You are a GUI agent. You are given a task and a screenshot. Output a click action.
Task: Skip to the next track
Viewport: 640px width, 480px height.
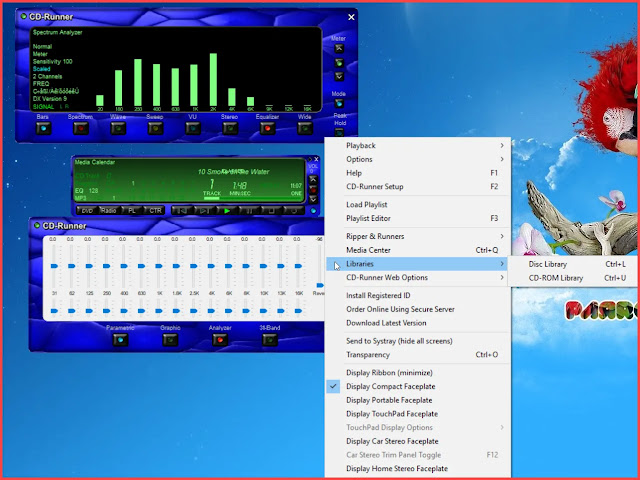pyautogui.click(x=203, y=211)
